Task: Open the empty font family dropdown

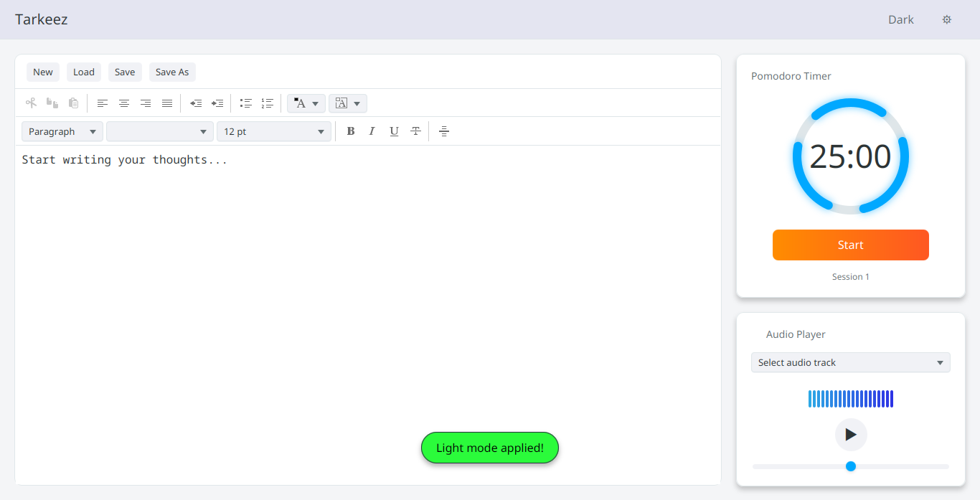Action: coord(160,132)
